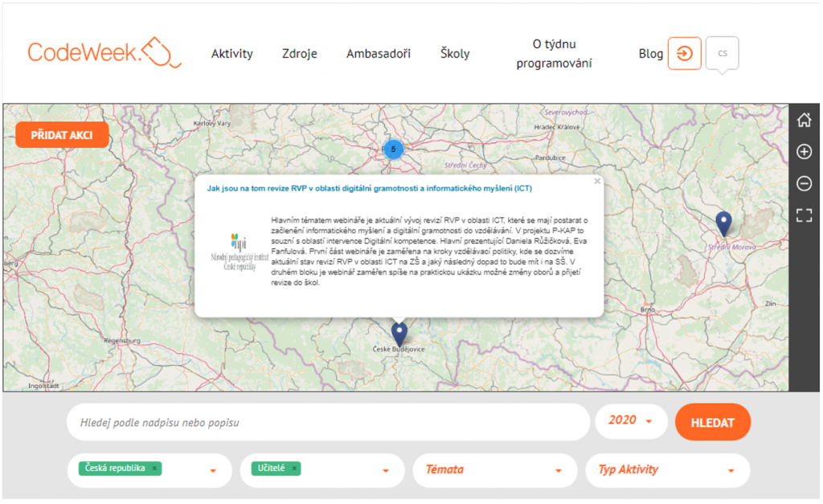Open the Aktivity menu item
The height and width of the screenshot is (504, 823).
point(232,54)
